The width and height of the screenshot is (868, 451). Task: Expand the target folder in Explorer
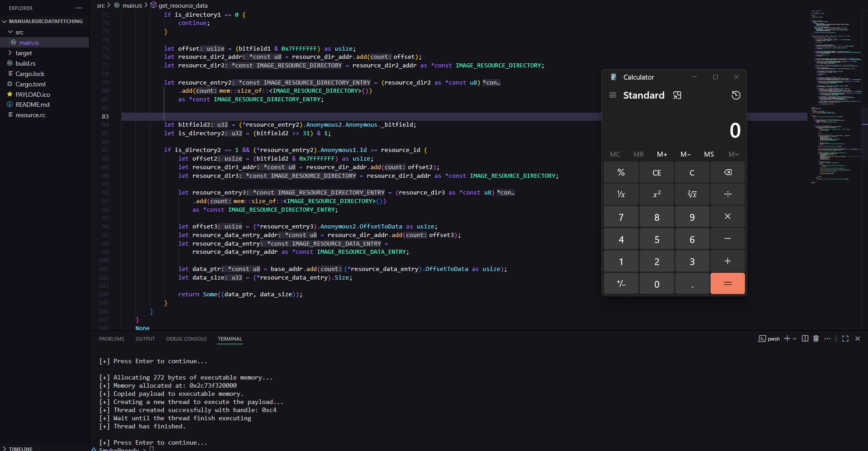44,53
